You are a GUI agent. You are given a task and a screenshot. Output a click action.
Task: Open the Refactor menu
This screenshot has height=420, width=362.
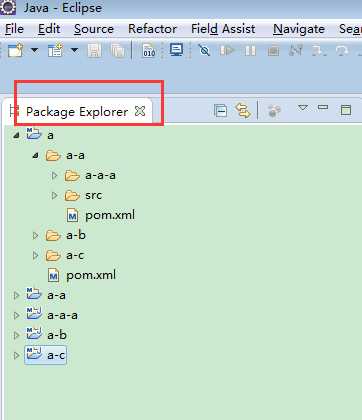coord(152,29)
